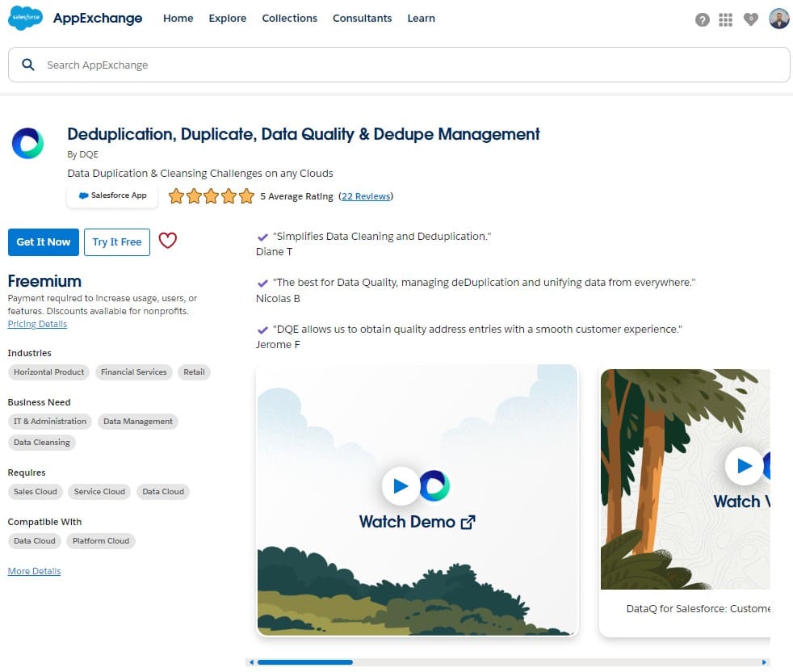The height and width of the screenshot is (672, 793).
Task: Click the '5 Average Rating' text
Action: (297, 196)
